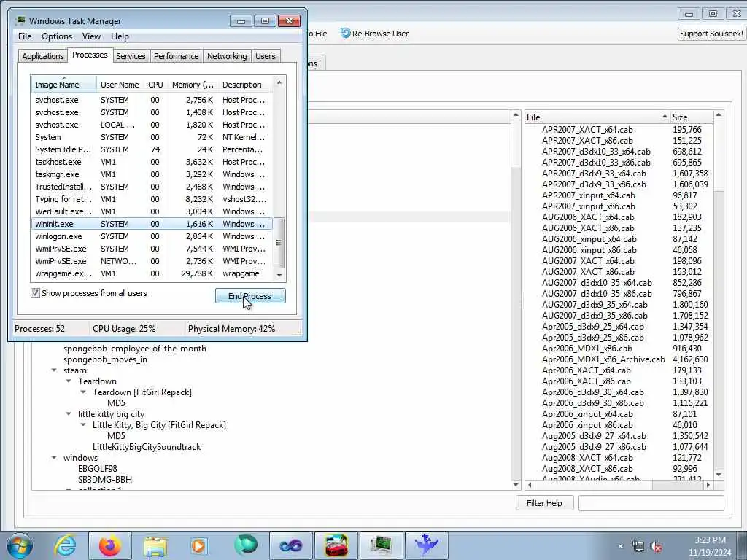Click the End Process button
This screenshot has width=747, height=560.
250,296
